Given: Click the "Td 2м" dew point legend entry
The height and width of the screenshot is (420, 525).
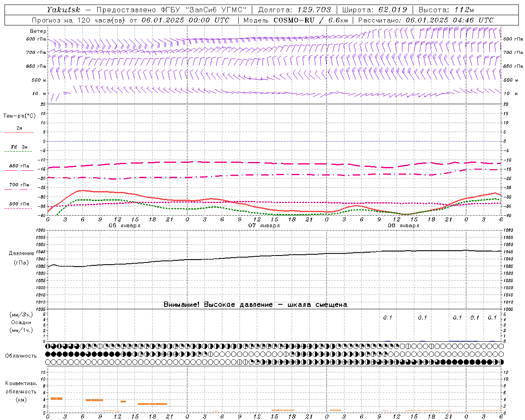Looking at the screenshot, I should [19, 147].
